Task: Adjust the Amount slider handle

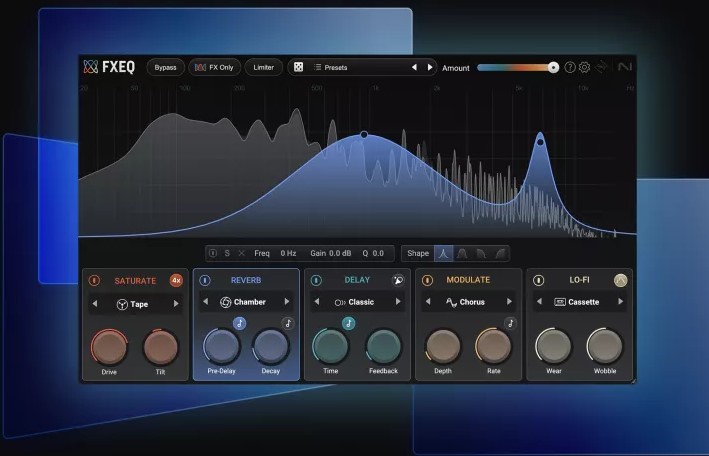Action: click(x=553, y=67)
